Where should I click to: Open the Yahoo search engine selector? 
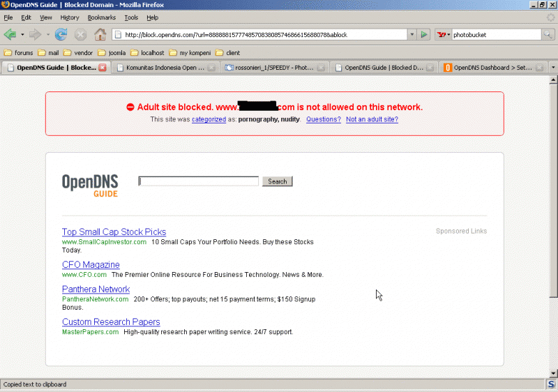444,34
